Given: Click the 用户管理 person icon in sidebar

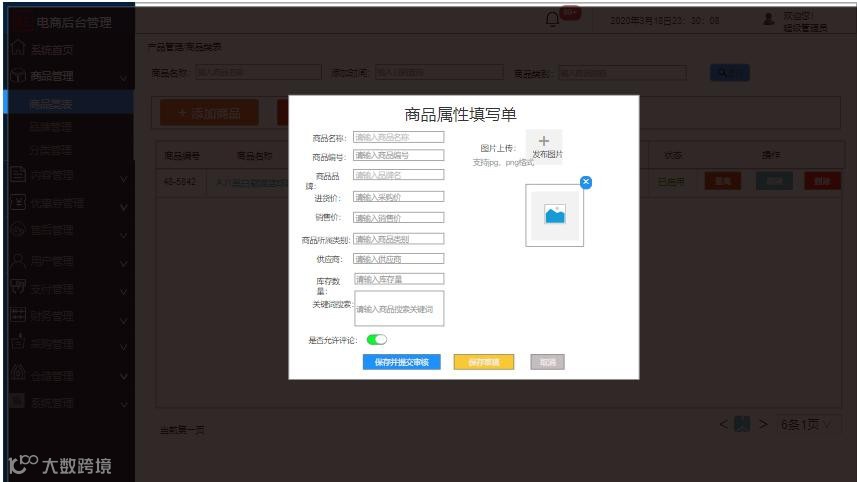Looking at the screenshot, I should [x=17, y=261].
